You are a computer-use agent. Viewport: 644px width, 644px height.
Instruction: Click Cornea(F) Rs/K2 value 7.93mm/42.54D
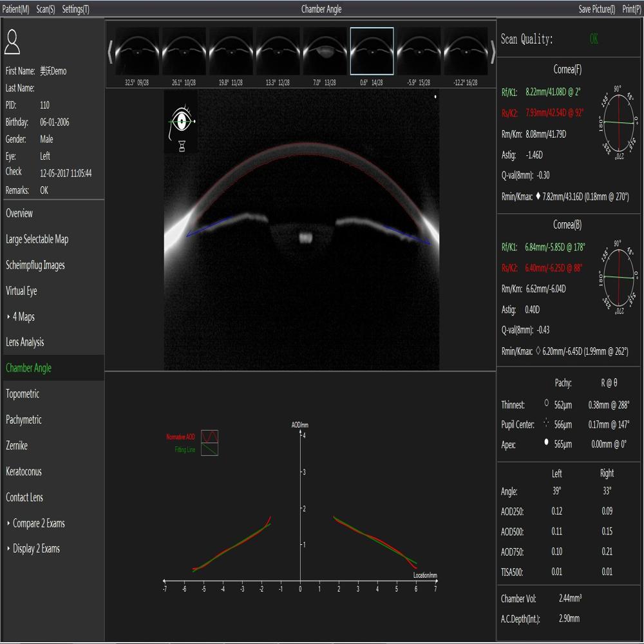pyautogui.click(x=554, y=113)
